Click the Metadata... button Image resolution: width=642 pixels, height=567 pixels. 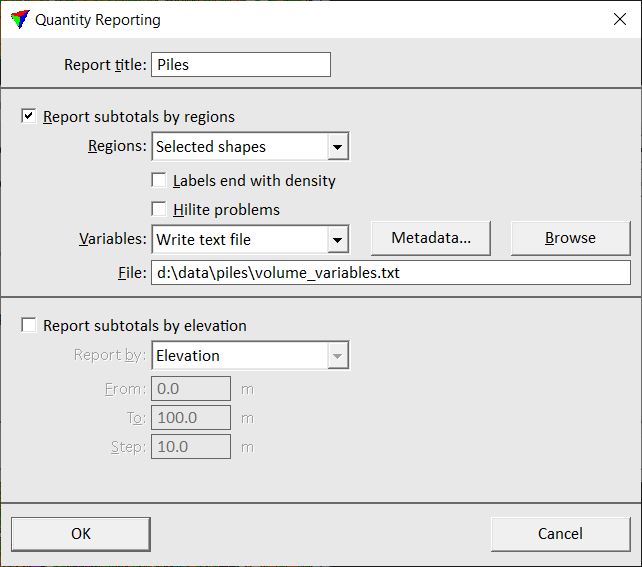coord(431,238)
